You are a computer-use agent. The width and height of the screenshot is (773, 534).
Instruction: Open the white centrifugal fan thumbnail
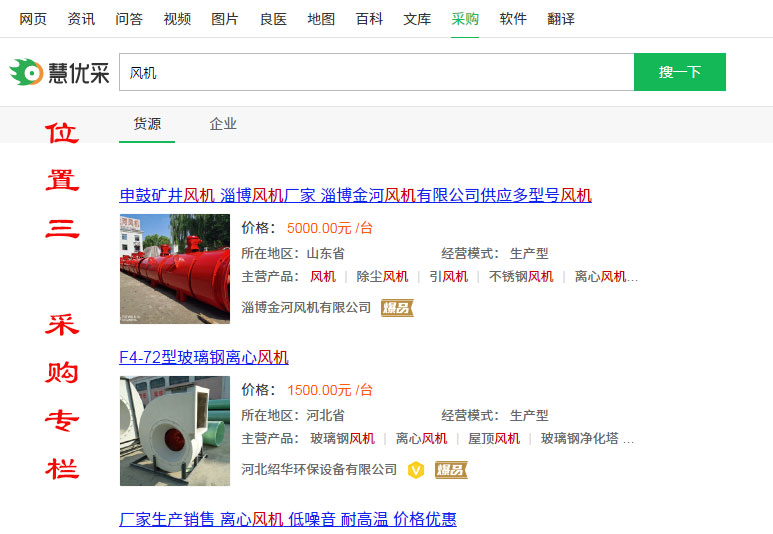(175, 431)
